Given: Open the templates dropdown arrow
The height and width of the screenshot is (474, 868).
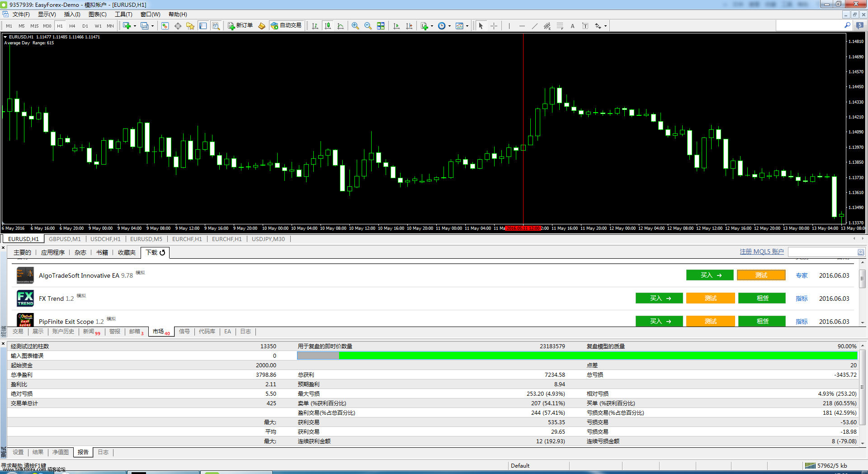Looking at the screenshot, I should (467, 26).
